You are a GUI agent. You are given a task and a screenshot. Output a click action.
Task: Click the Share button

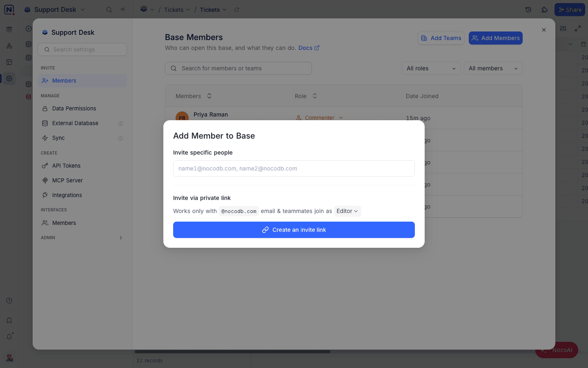click(570, 10)
